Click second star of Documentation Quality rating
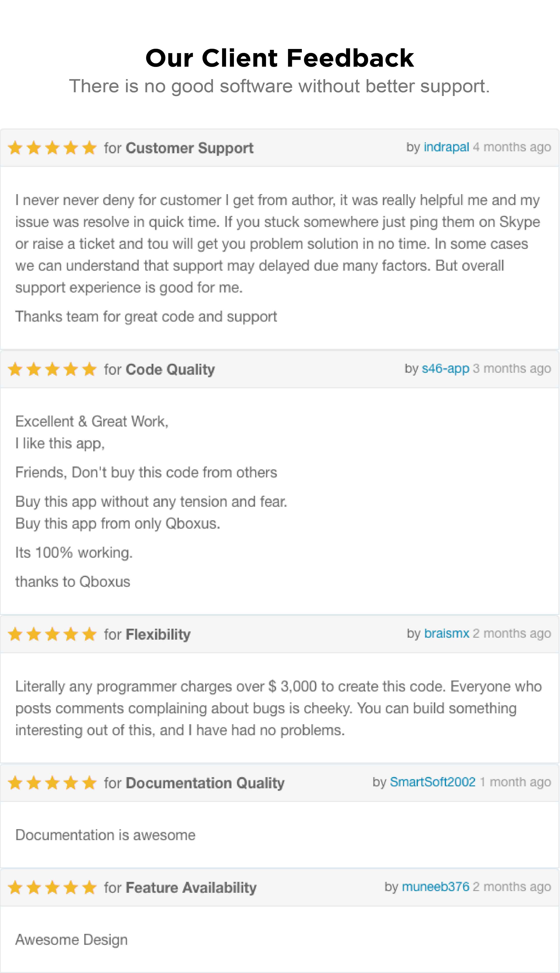The width and height of the screenshot is (560, 973). (34, 782)
